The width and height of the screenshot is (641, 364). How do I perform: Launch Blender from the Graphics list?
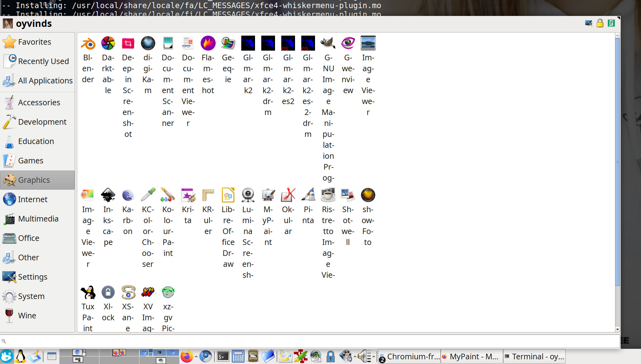coord(88,44)
